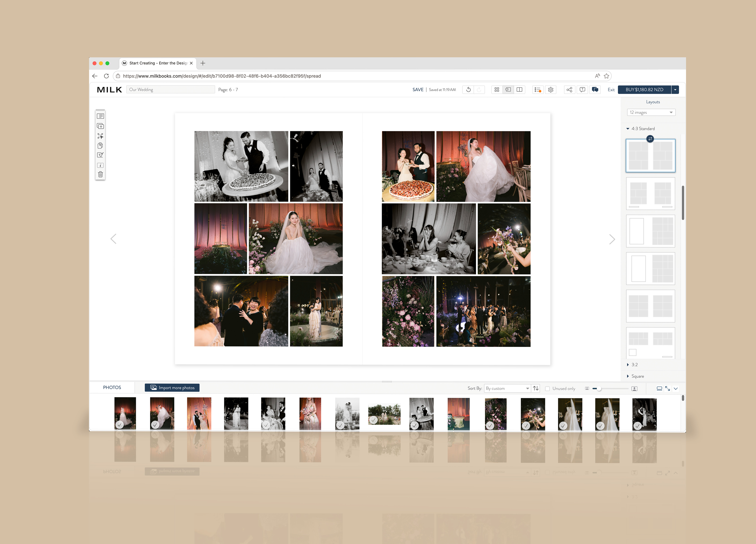
Task: Choose second layout thumbnail with captions
Action: click(650, 194)
